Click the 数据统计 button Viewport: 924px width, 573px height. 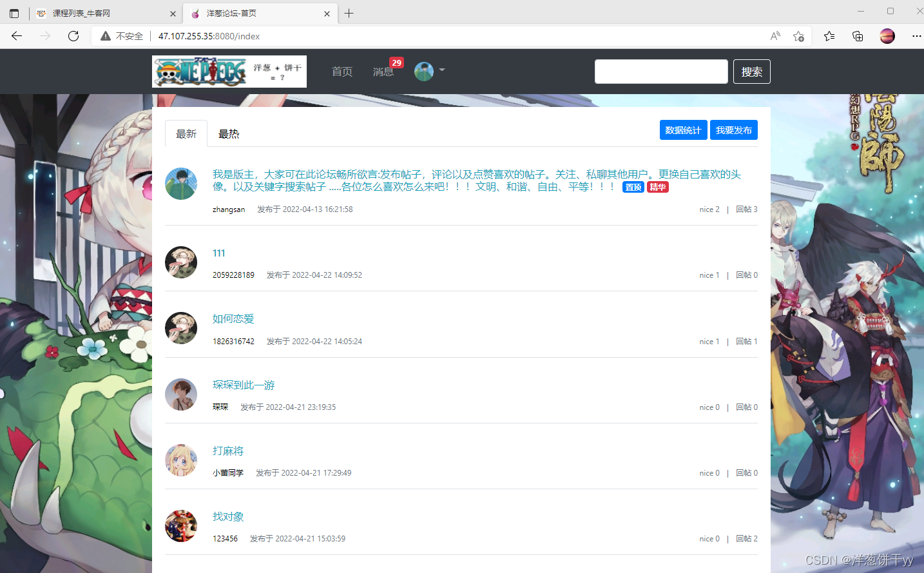[684, 130]
